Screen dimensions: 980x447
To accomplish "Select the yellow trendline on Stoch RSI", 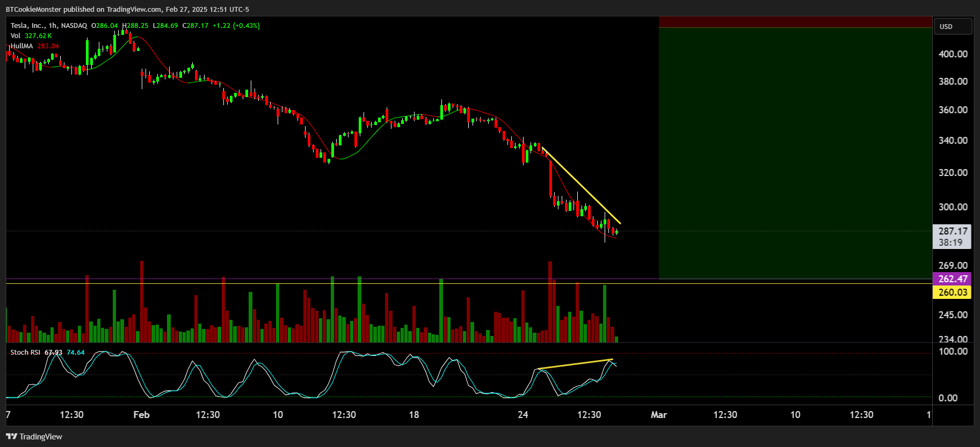I will pyautogui.click(x=575, y=364).
